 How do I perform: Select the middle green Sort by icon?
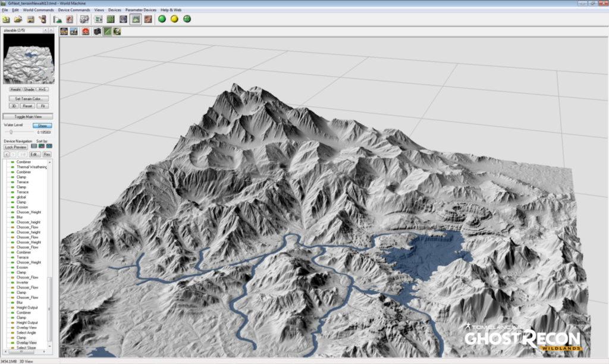click(x=42, y=146)
